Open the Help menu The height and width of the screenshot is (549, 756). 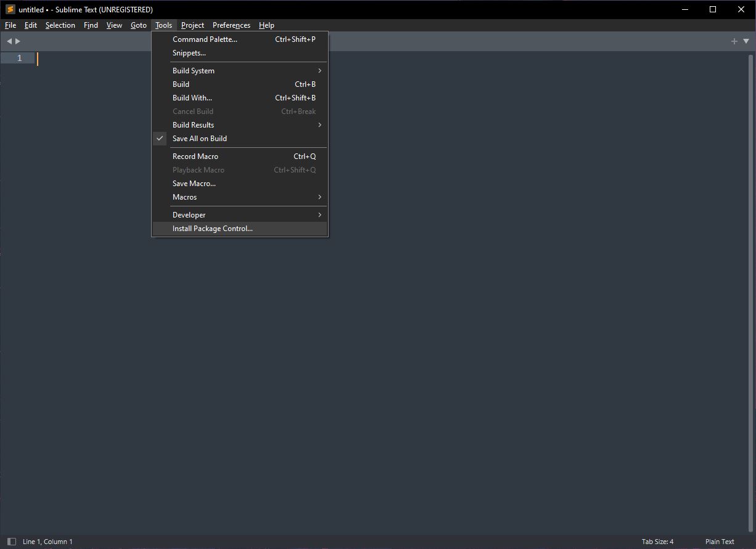[x=267, y=25]
